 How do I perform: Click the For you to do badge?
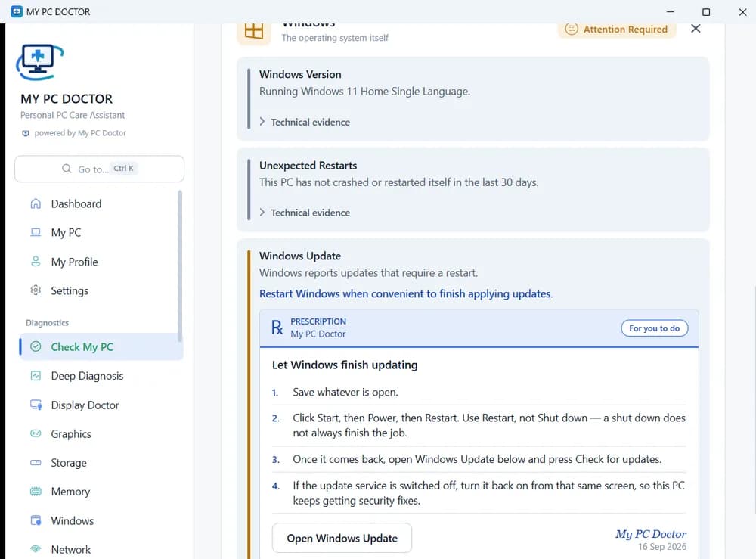(654, 328)
